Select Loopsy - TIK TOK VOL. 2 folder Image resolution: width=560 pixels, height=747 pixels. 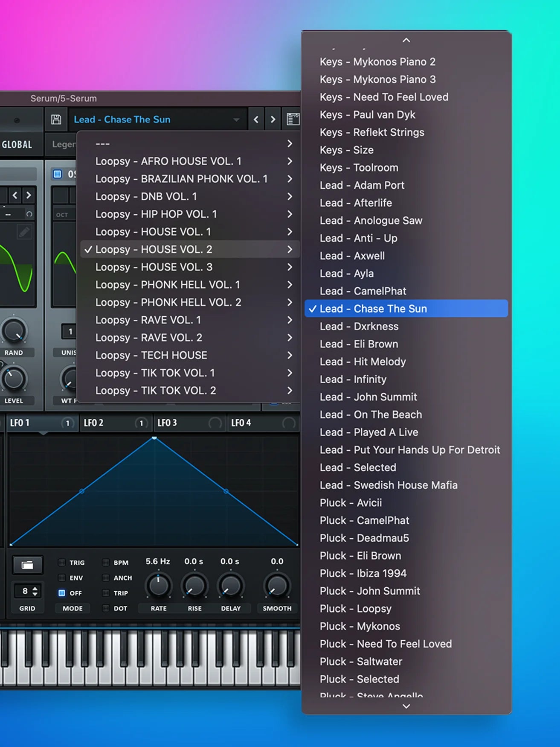coord(190,391)
